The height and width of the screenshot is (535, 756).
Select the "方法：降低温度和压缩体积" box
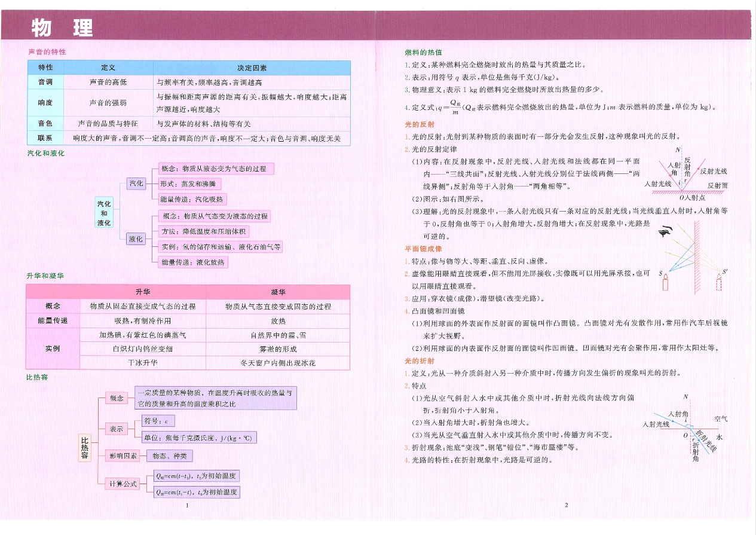[x=205, y=231]
